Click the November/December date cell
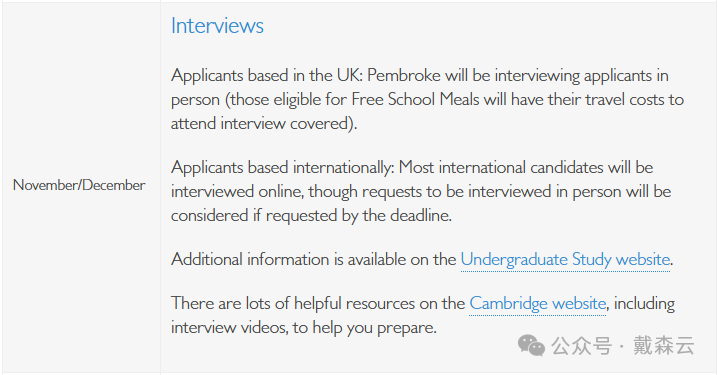 [x=79, y=185]
